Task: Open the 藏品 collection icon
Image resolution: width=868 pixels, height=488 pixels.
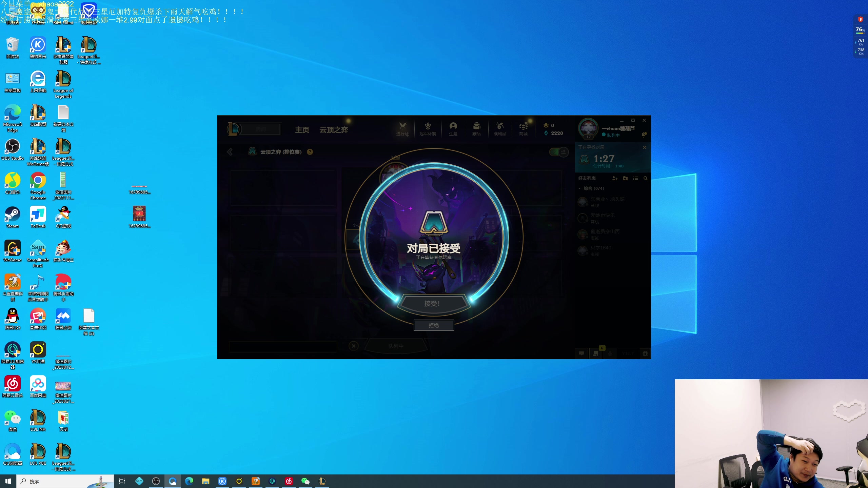Action: (x=477, y=129)
